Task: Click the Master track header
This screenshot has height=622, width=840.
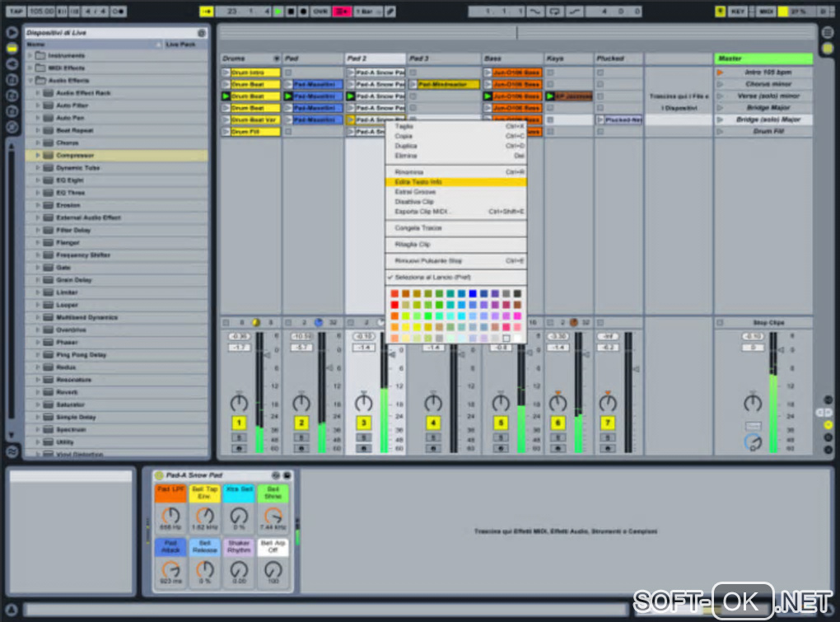Action: pyautogui.click(x=763, y=58)
